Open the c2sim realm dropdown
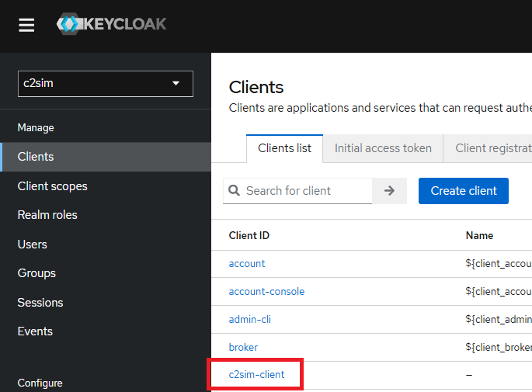The height and width of the screenshot is (392, 532). point(105,84)
